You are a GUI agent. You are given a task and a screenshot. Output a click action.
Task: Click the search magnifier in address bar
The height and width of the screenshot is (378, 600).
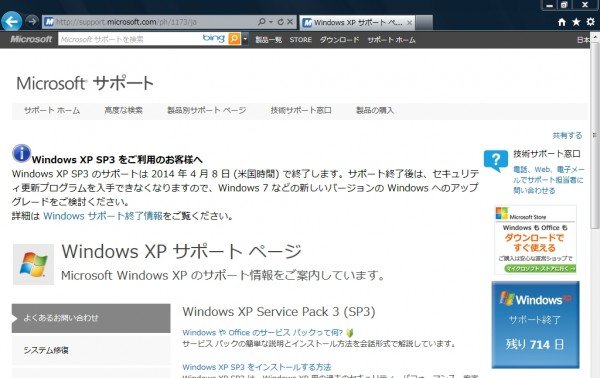click(262, 22)
